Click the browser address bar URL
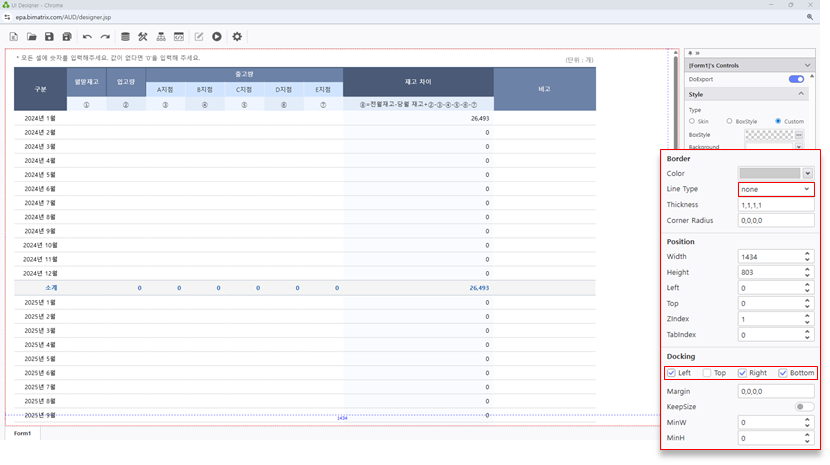Screen dimensions: 830x465 point(64,17)
